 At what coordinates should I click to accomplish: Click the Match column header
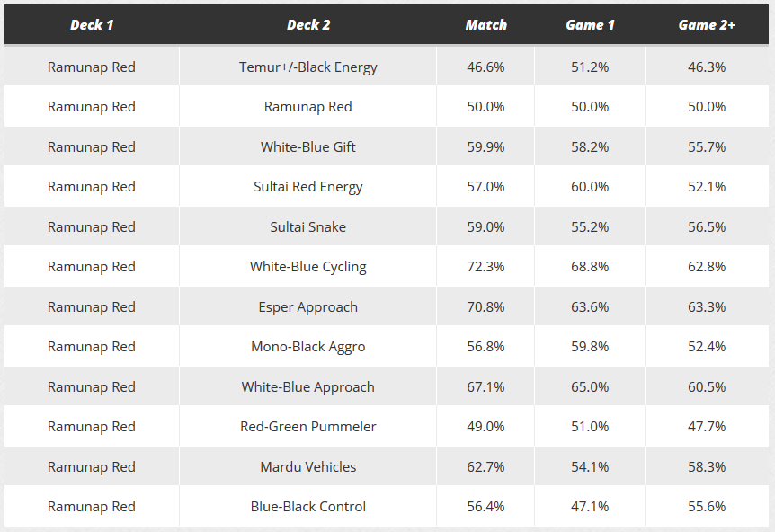tap(485, 25)
